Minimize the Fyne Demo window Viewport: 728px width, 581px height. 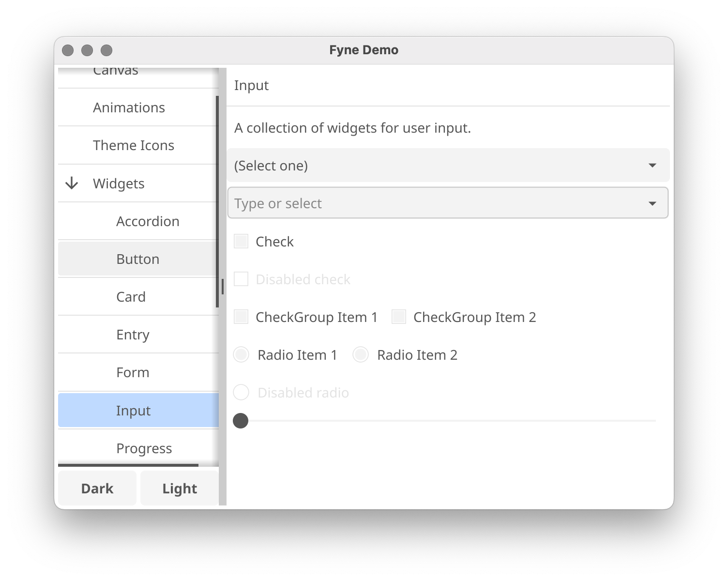coord(87,50)
